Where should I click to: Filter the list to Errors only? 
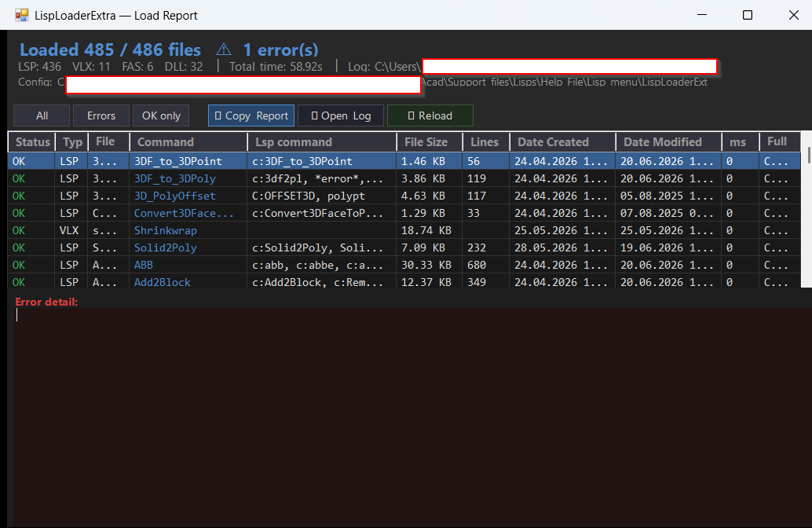point(101,115)
